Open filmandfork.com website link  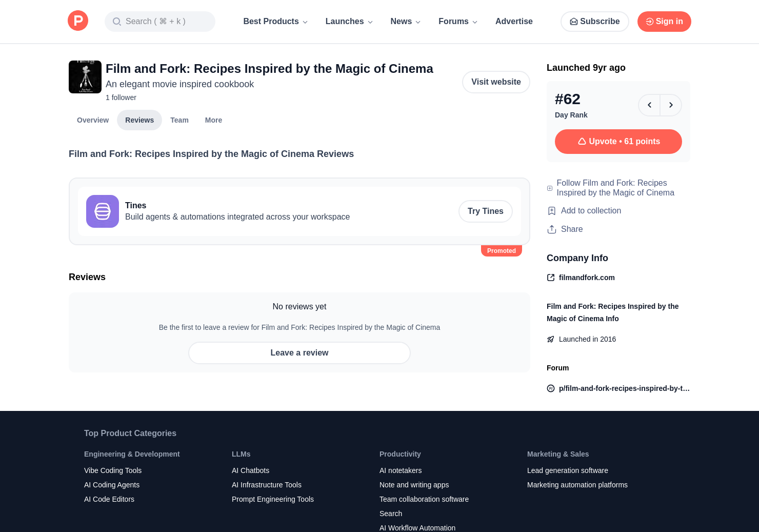point(587,278)
